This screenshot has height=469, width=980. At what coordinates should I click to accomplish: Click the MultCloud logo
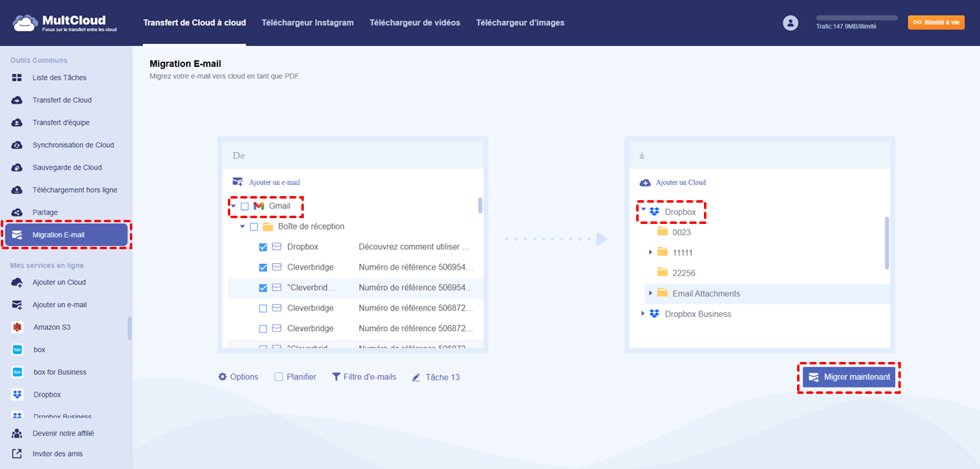click(x=65, y=23)
